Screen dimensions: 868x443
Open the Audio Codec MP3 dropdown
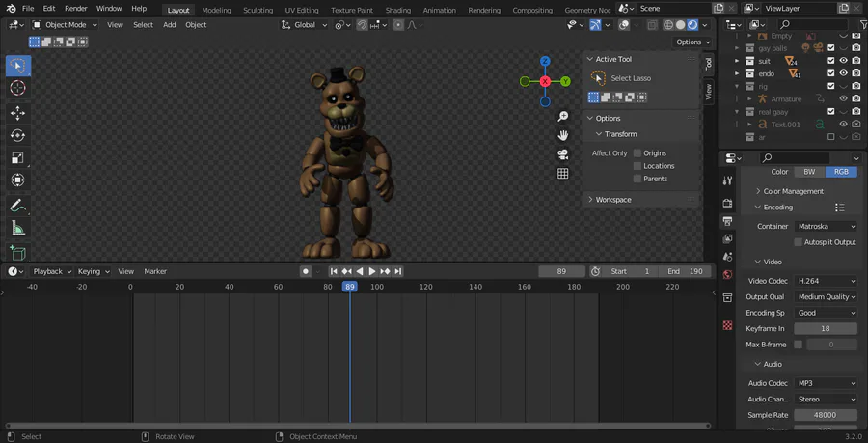click(x=826, y=383)
